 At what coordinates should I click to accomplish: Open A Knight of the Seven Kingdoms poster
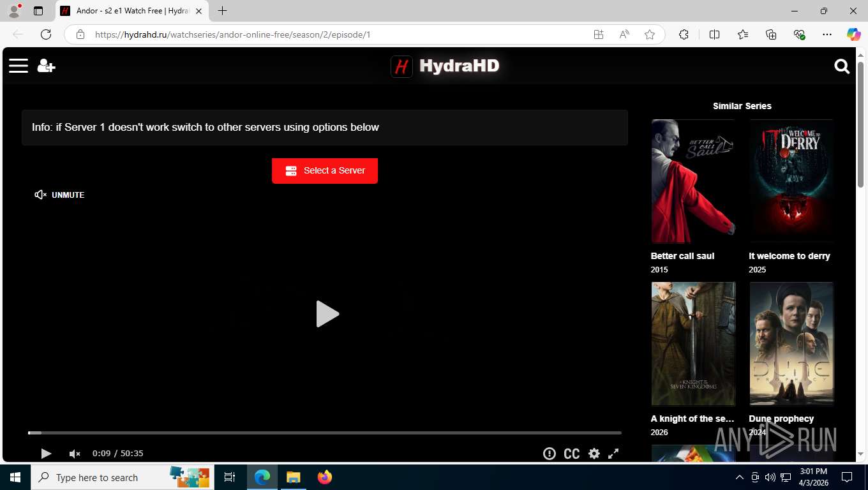693,344
